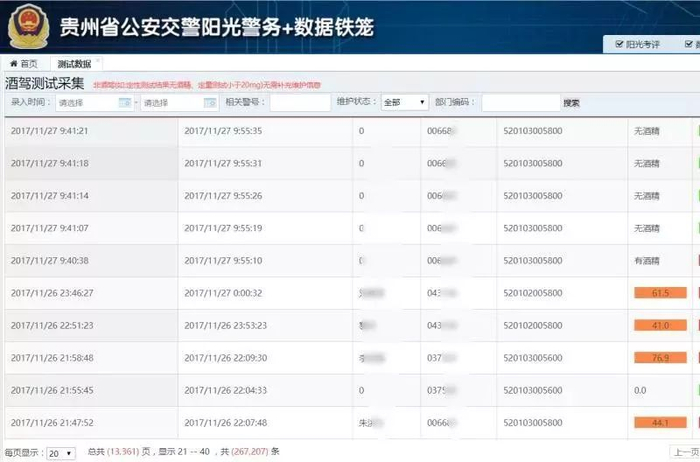Click upload time 2017/11/27 9:55:10
700x462 pixels.
click(223, 260)
